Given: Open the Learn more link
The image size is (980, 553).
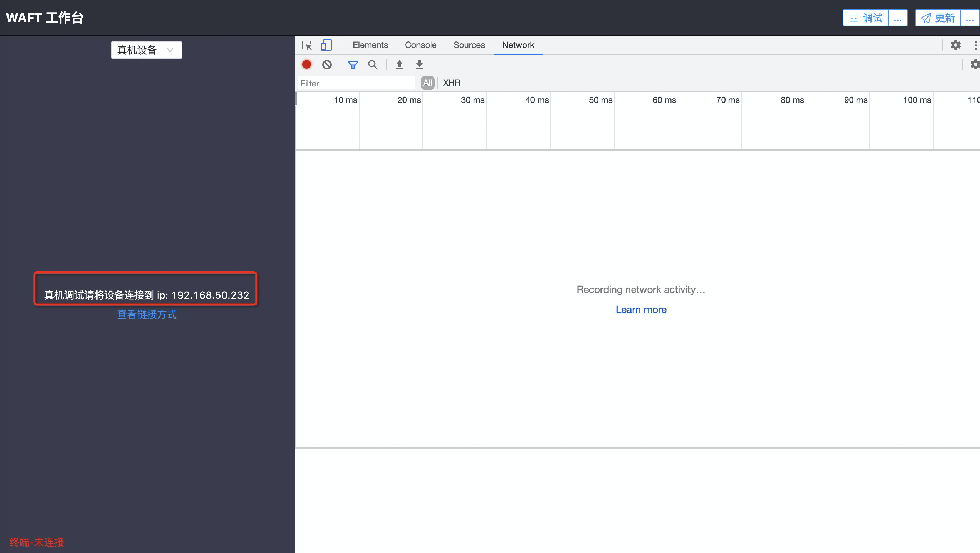Looking at the screenshot, I should [x=641, y=310].
